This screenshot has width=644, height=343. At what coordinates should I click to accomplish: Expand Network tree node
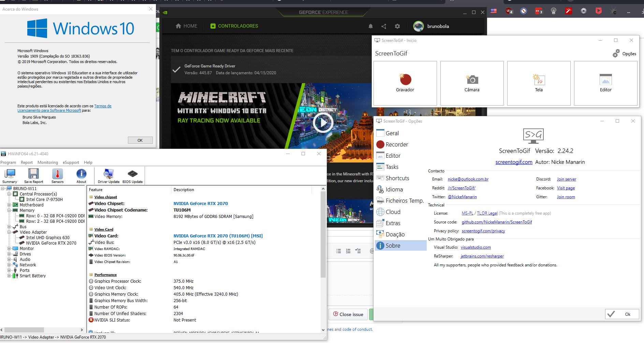tap(9, 265)
